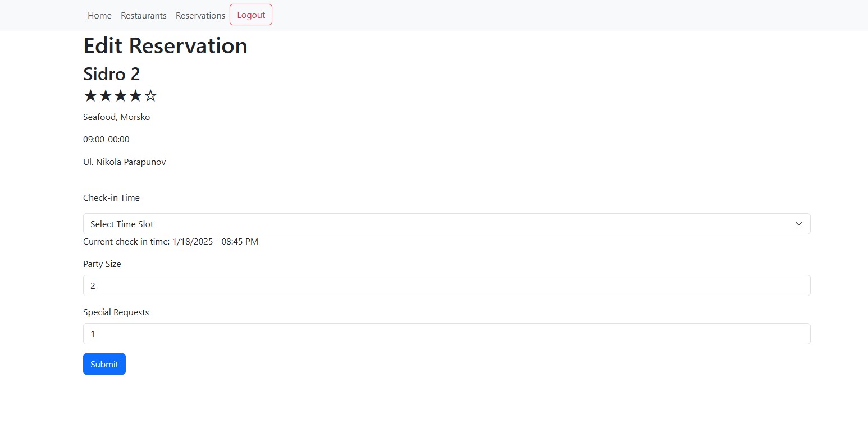Navigate to the Reservations page

click(x=200, y=16)
